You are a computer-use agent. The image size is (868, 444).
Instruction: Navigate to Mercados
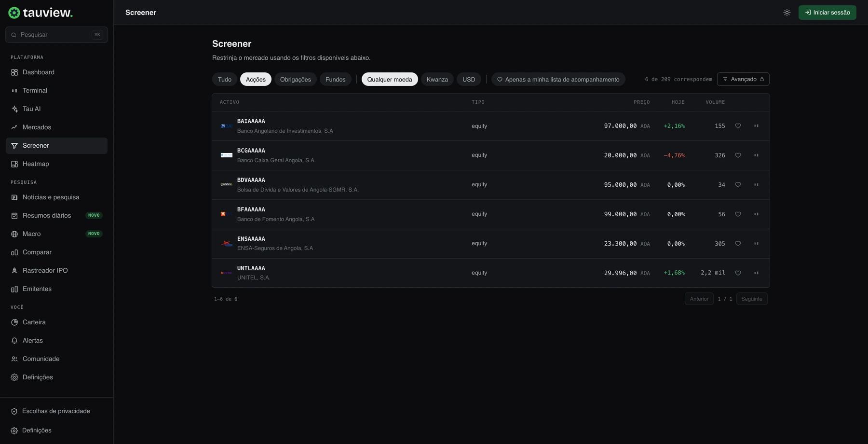click(56, 127)
